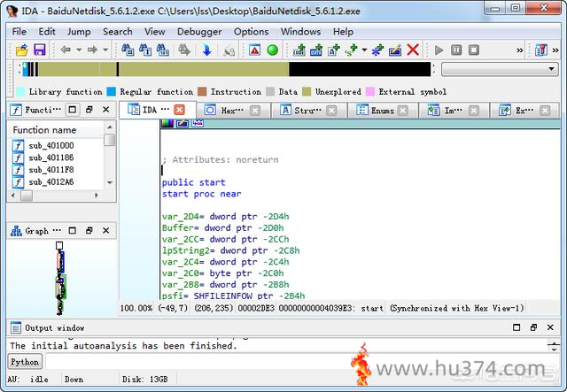The image size is (567, 392).
Task: Click the letter A green-plus toolbar icon
Action: point(334,50)
